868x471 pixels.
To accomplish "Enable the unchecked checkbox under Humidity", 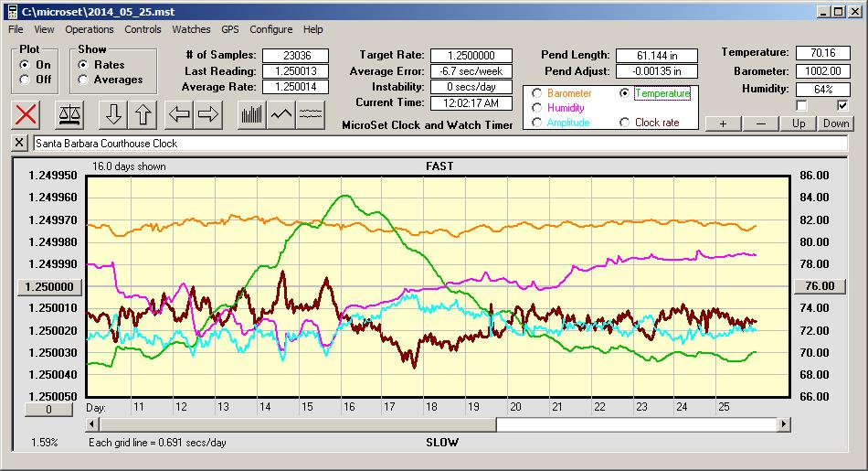I will click(801, 105).
